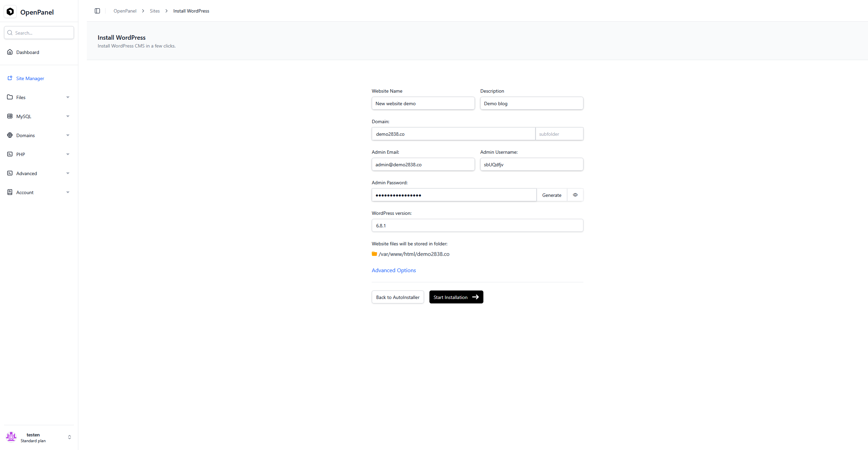The image size is (868, 450).
Task: Click the Site Manager icon
Action: pyautogui.click(x=10, y=78)
